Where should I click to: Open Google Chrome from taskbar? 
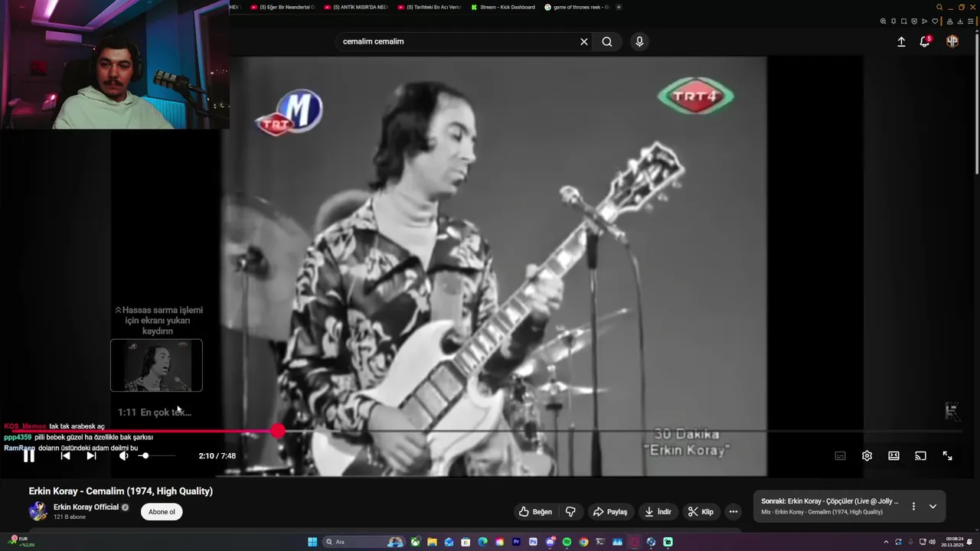(583, 542)
